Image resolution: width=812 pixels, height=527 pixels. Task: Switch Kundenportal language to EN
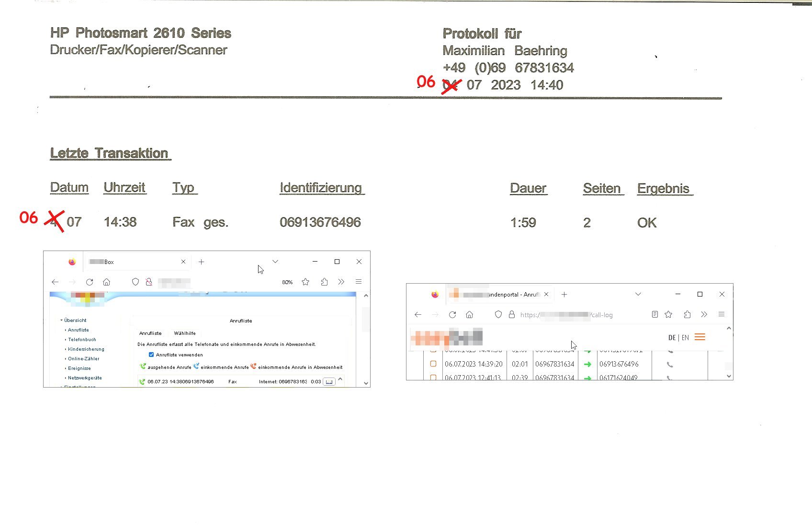(x=685, y=338)
